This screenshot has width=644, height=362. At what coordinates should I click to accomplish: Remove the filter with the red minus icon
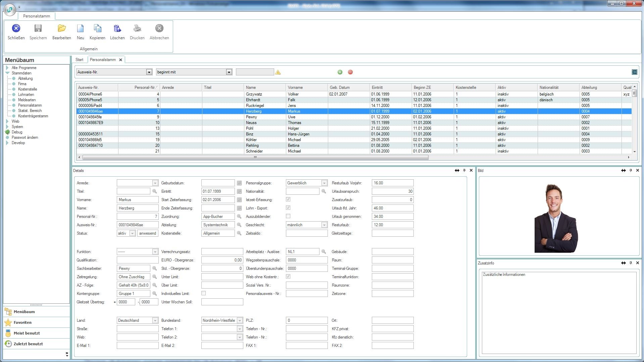point(350,72)
